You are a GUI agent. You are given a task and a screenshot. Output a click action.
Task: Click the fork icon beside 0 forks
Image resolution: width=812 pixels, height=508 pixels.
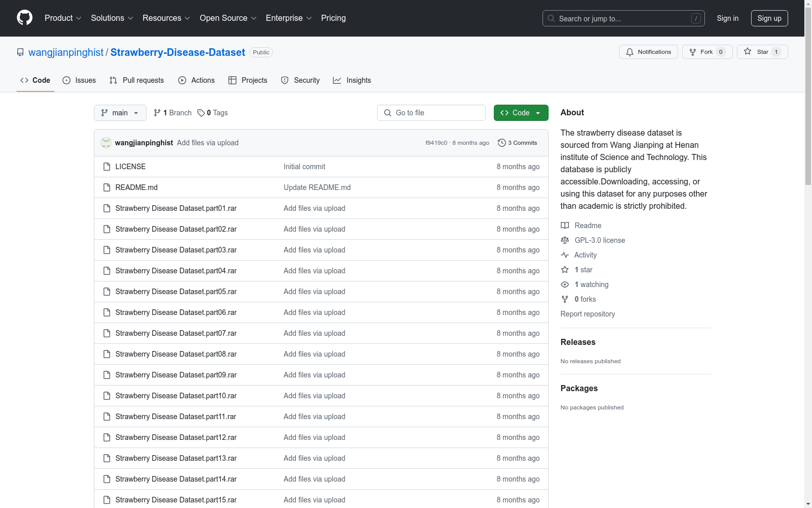coord(565,299)
